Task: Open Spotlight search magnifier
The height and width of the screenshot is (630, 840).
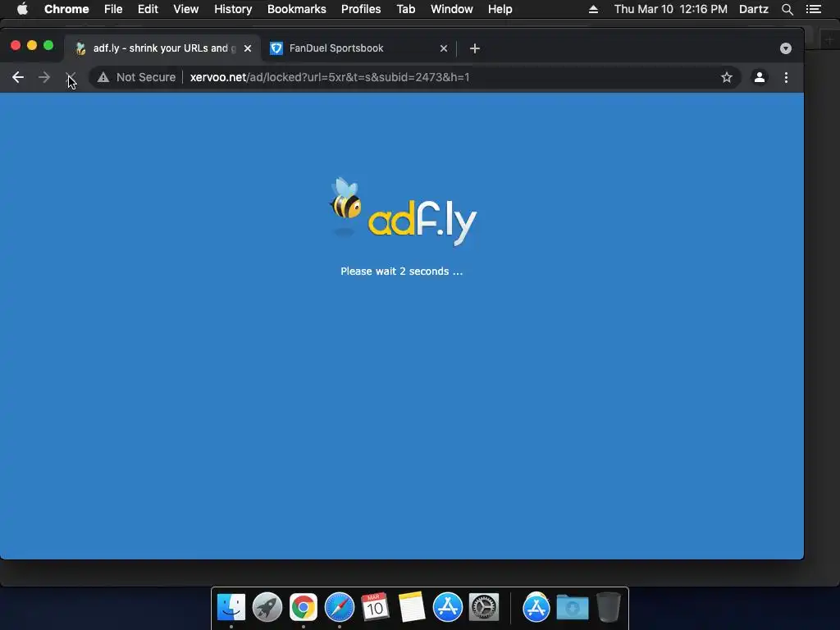Action: pos(787,9)
